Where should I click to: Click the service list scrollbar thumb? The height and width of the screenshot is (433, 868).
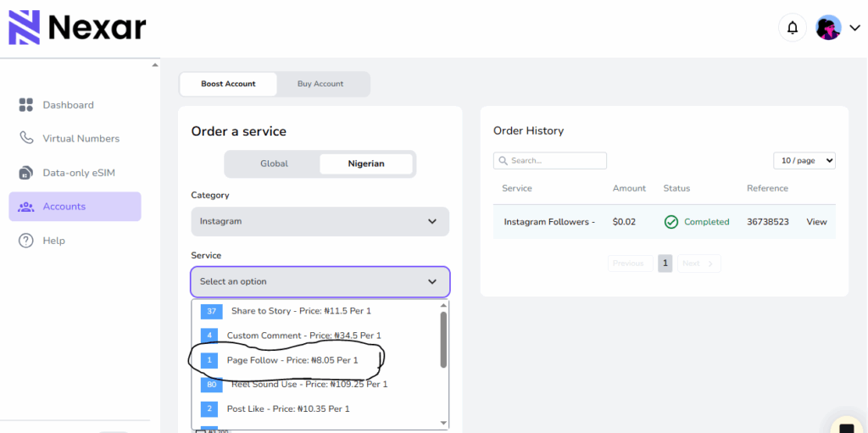443,340
